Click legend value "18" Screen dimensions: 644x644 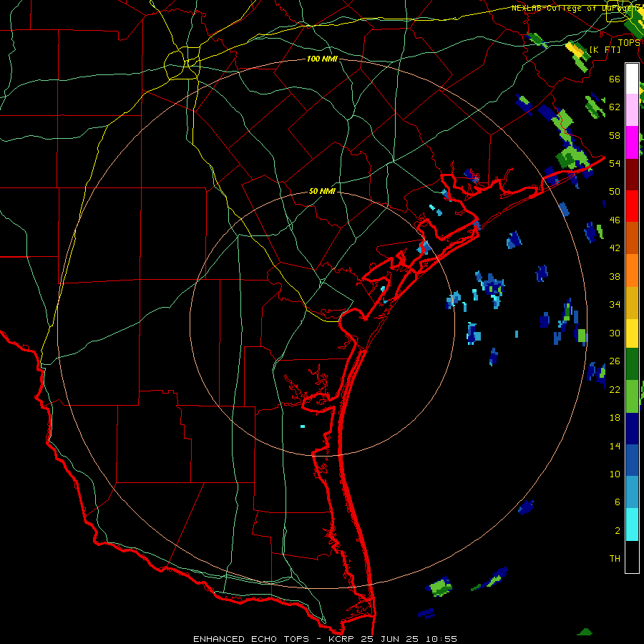coord(615,418)
